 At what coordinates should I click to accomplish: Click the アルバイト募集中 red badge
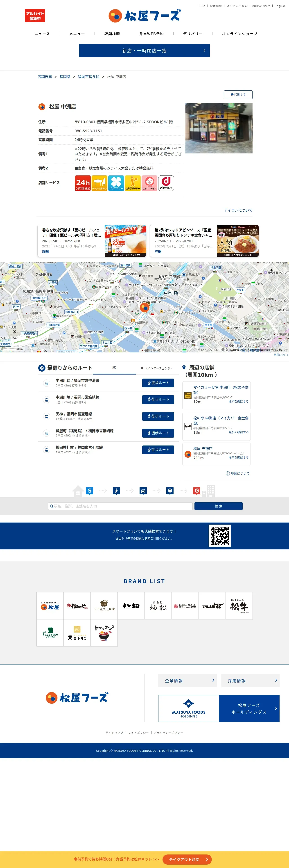click(35, 16)
